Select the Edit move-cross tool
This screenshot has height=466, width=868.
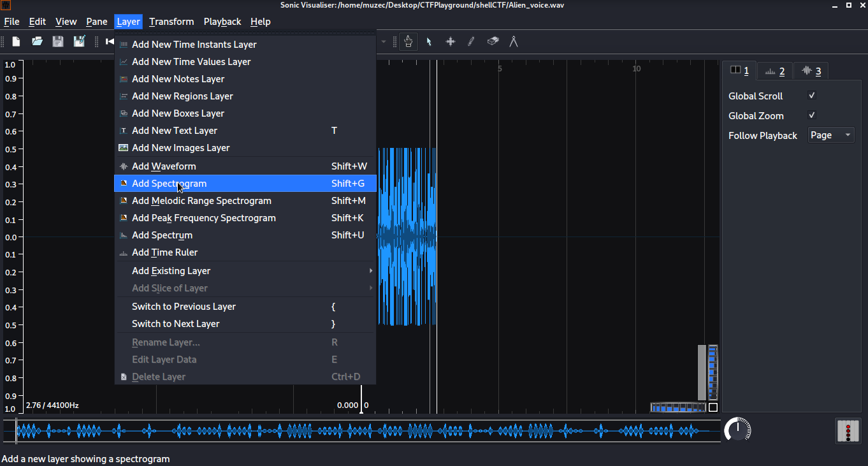450,41
